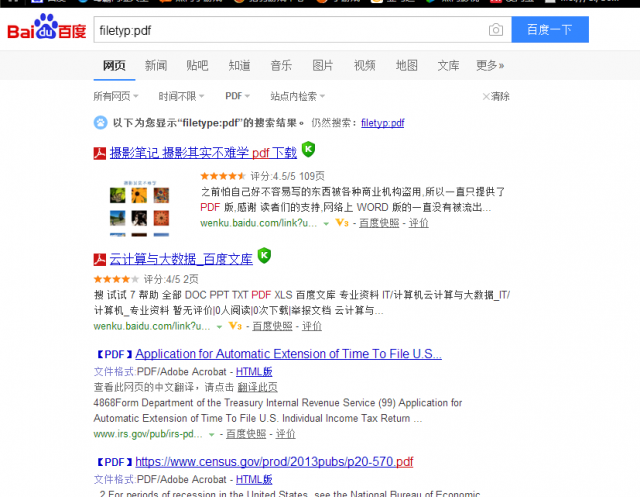Click HTML版 link under census.gov result
Screen dimensions: 640x497
pyautogui.click(x=254, y=479)
